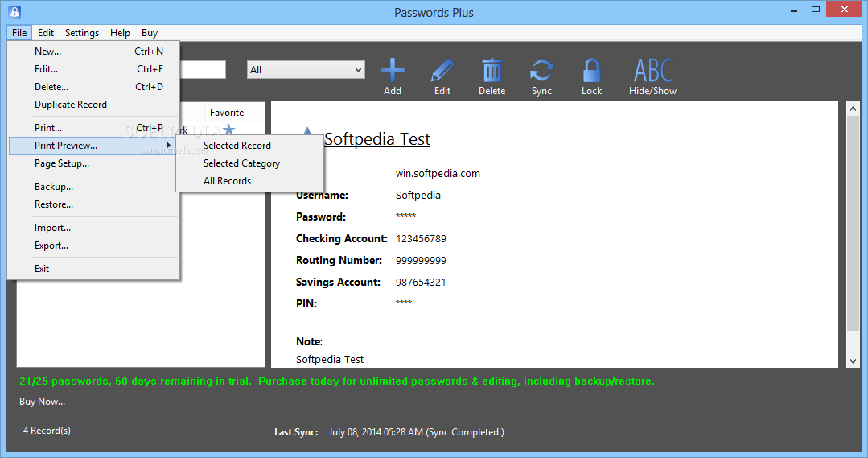This screenshot has width=868, height=458.
Task: Choose Import... menu item
Action: (x=94, y=228)
